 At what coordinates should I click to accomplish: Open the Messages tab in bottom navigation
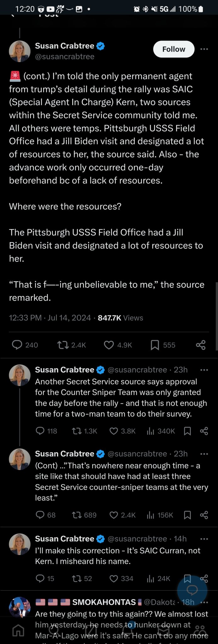pyautogui.click(x=163, y=630)
